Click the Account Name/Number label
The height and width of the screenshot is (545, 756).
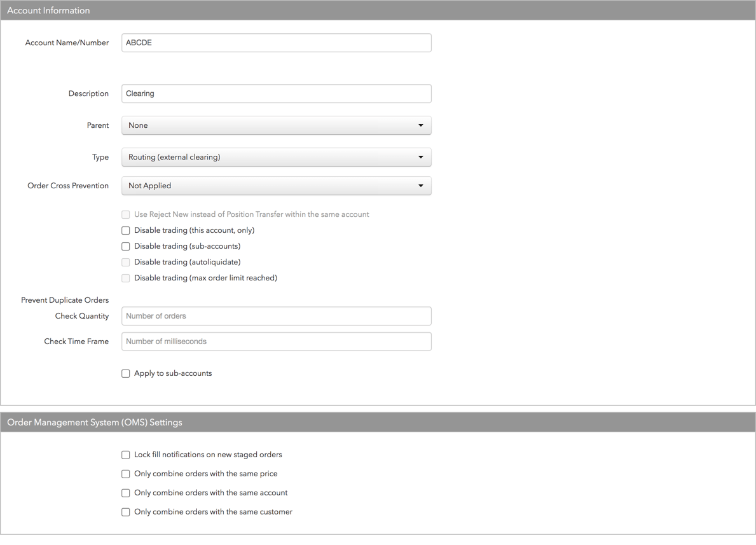67,43
